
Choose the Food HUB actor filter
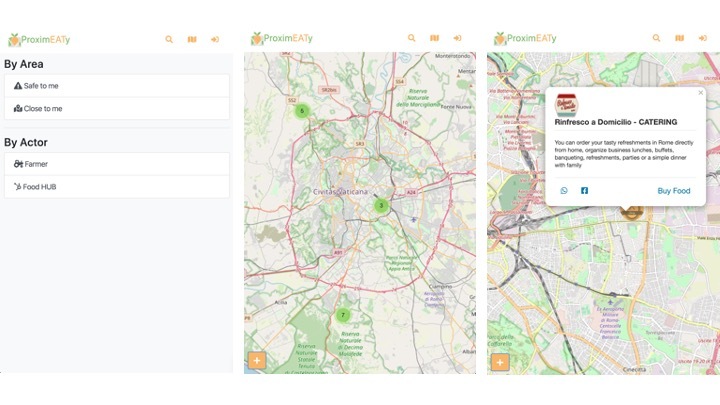click(x=117, y=187)
